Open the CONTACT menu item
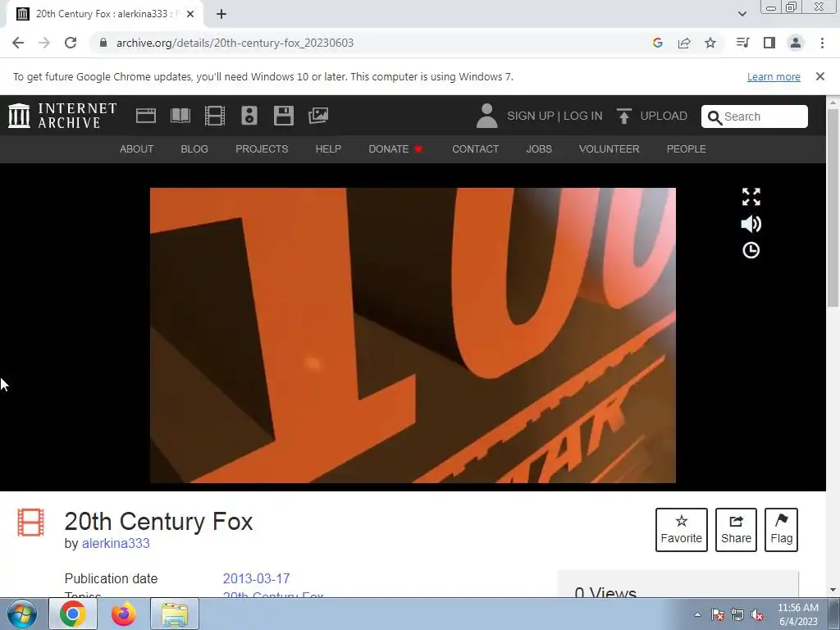The image size is (840, 630). (475, 149)
